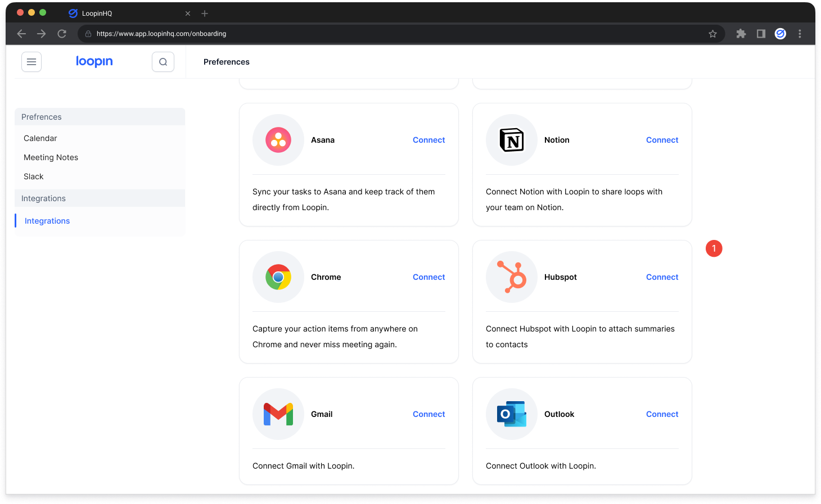Click the Hubspot app icon
The height and width of the screenshot is (504, 821).
click(512, 277)
